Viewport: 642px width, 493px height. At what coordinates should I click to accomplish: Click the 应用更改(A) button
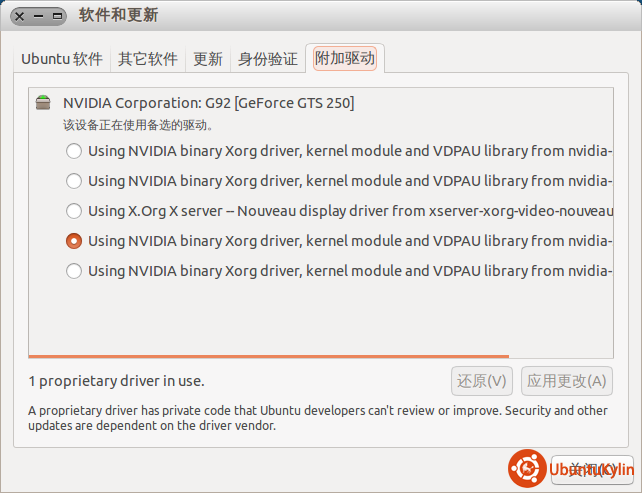click(x=566, y=381)
